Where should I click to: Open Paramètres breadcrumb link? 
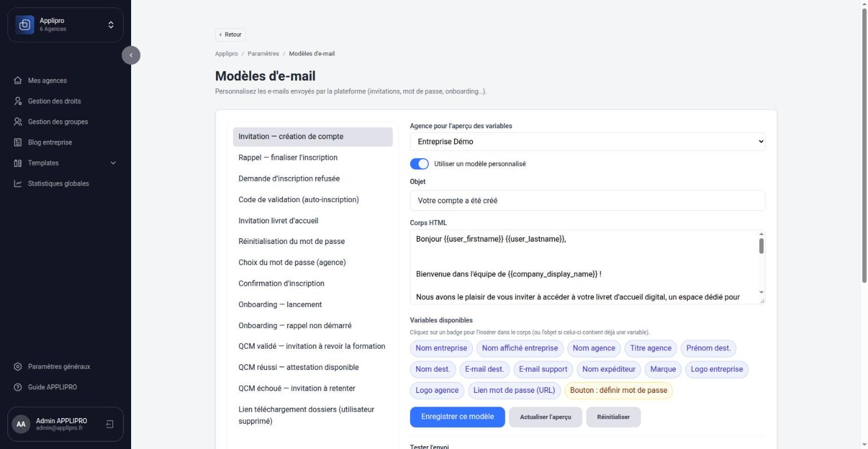[263, 54]
